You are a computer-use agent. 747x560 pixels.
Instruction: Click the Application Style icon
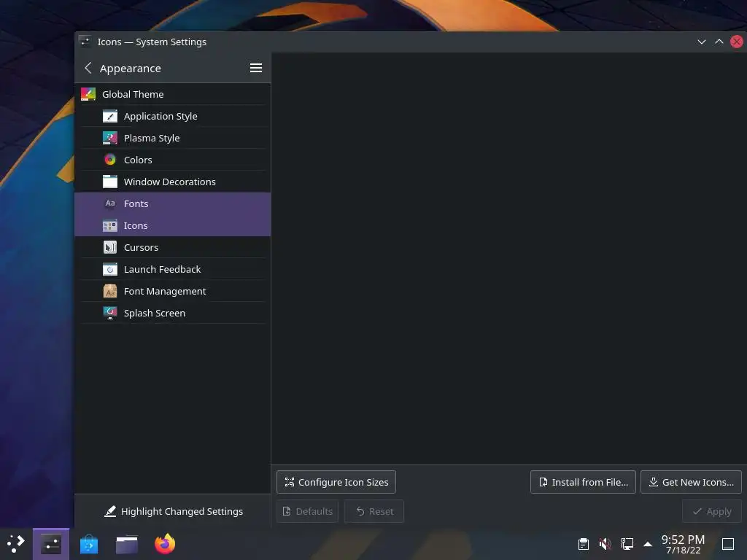110,116
